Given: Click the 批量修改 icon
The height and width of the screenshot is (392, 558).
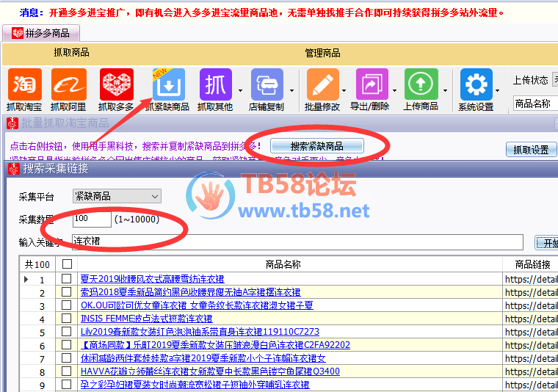Looking at the screenshot, I should 322,84.
